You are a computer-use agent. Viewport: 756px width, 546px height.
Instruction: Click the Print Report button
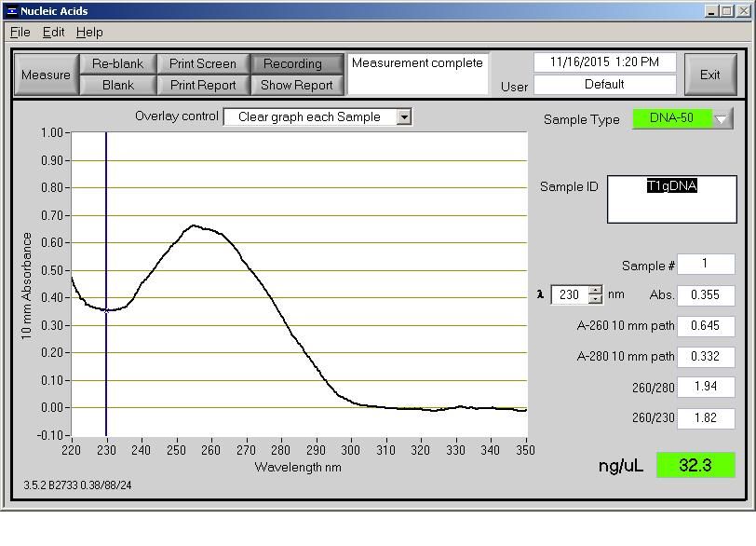coord(203,85)
